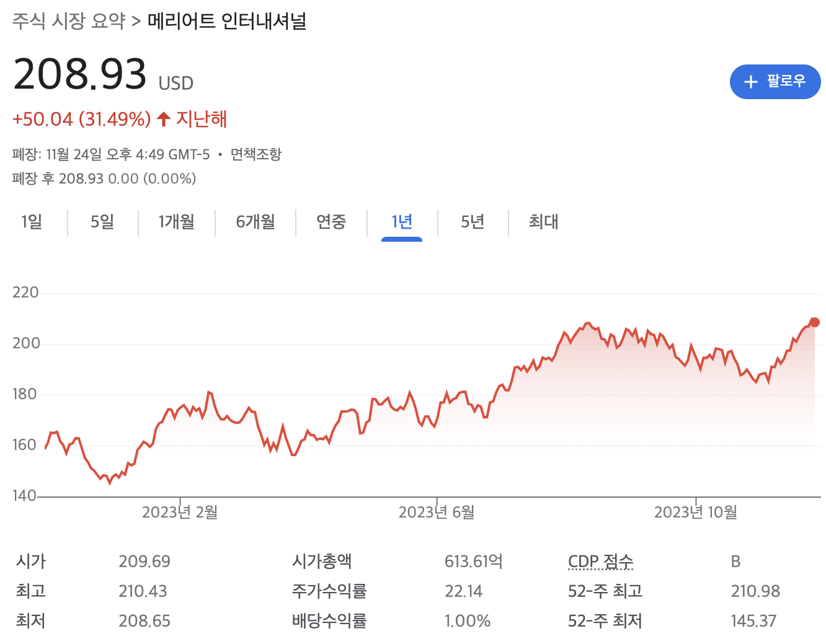This screenshot has height=644, width=826.
Task: Click the 주가수익률 value 22.14
Action: (x=463, y=591)
